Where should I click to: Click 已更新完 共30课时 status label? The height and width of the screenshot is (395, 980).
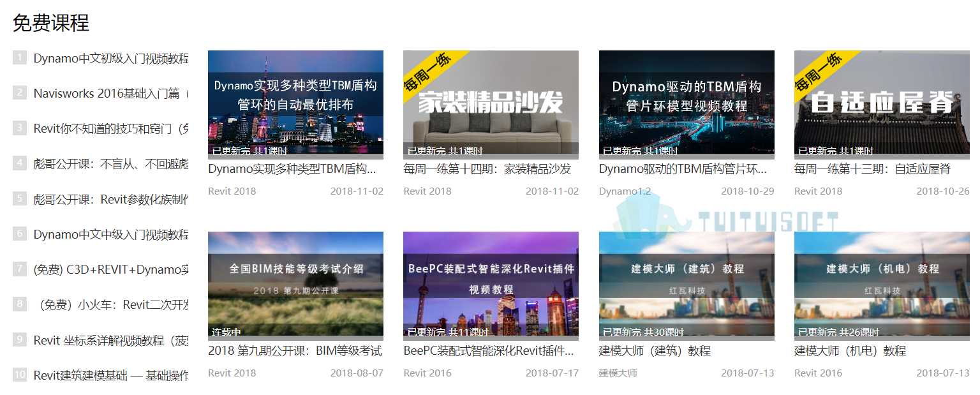[643, 332]
